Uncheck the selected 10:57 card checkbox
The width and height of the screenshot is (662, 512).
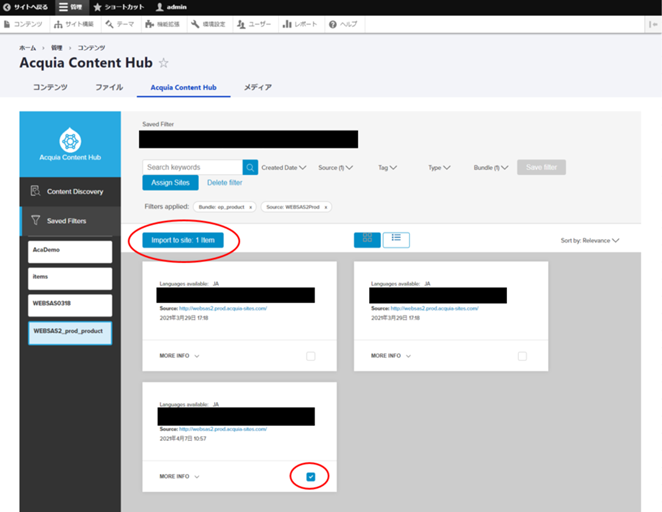(311, 477)
